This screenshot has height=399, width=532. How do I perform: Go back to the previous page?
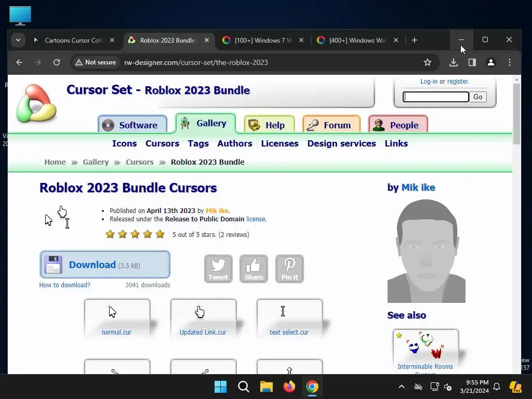[19, 62]
